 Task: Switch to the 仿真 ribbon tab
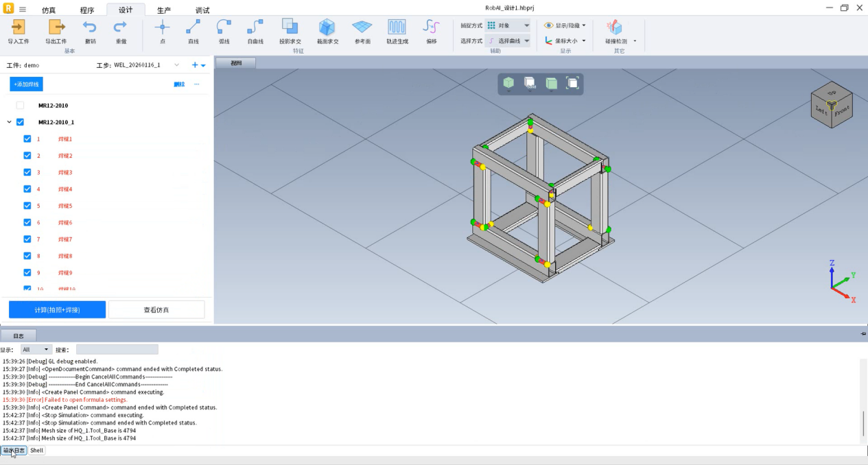click(x=49, y=10)
